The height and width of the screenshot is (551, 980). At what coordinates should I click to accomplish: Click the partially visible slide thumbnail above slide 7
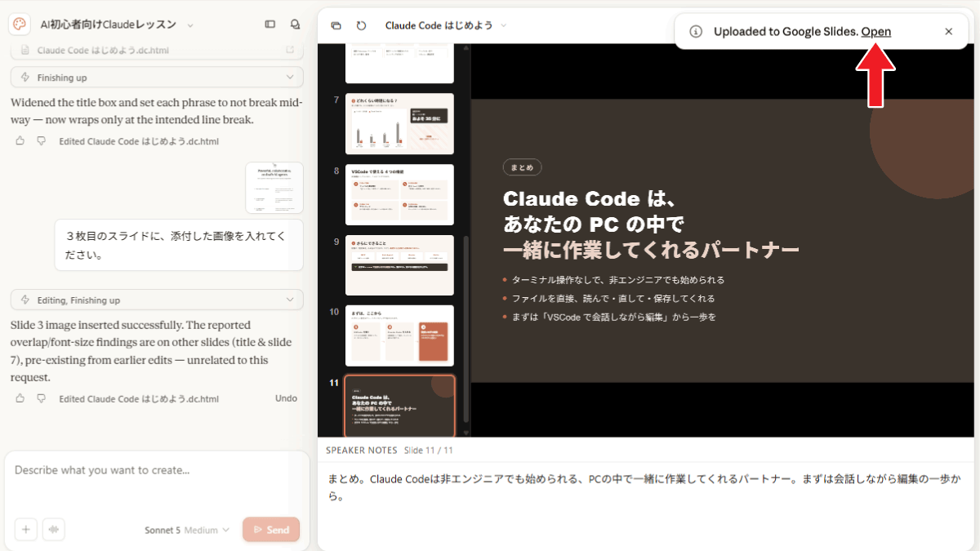(399, 64)
